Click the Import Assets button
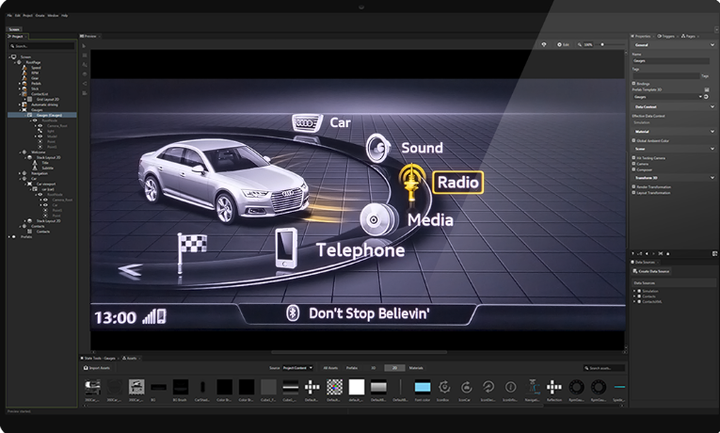 pyautogui.click(x=98, y=367)
